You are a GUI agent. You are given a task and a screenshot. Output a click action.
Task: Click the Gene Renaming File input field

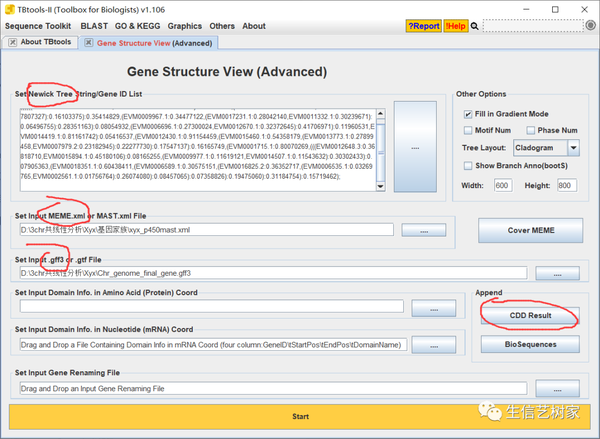pos(274,388)
